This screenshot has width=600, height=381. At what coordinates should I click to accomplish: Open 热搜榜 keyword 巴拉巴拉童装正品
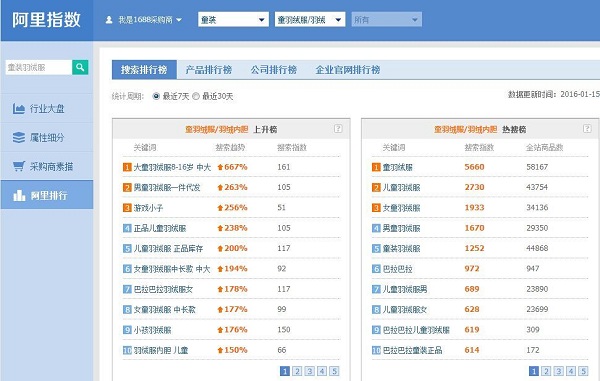tap(412, 350)
